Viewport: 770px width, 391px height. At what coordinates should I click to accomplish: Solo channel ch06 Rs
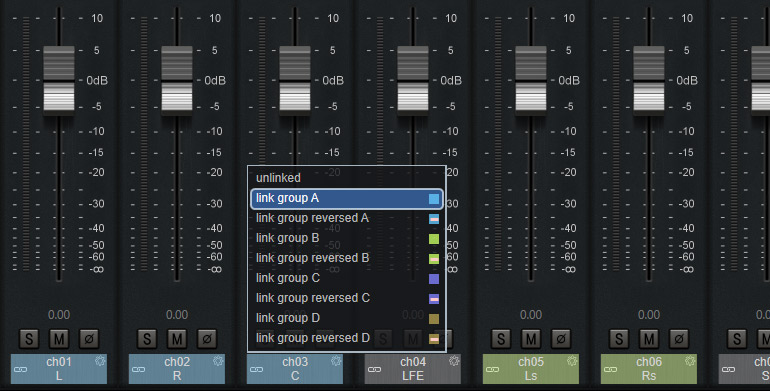[619, 338]
